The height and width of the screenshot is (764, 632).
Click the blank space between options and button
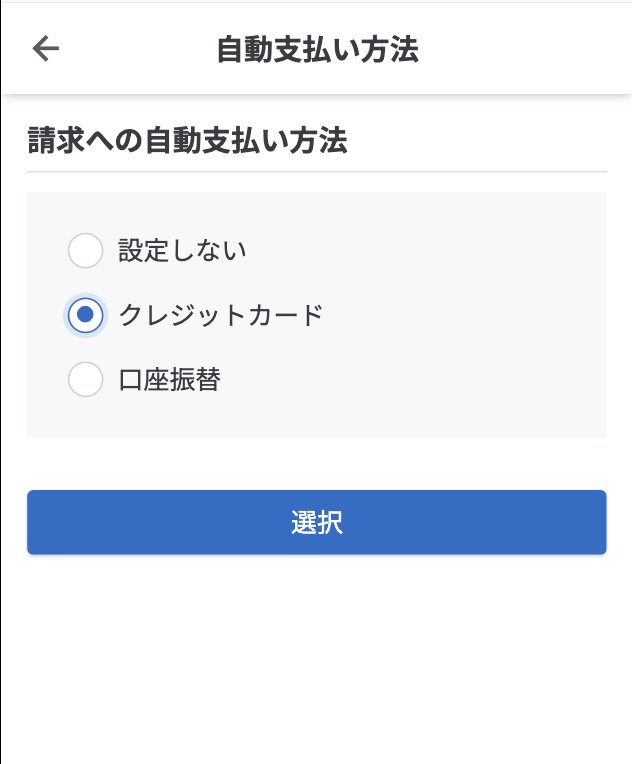[x=316, y=464]
